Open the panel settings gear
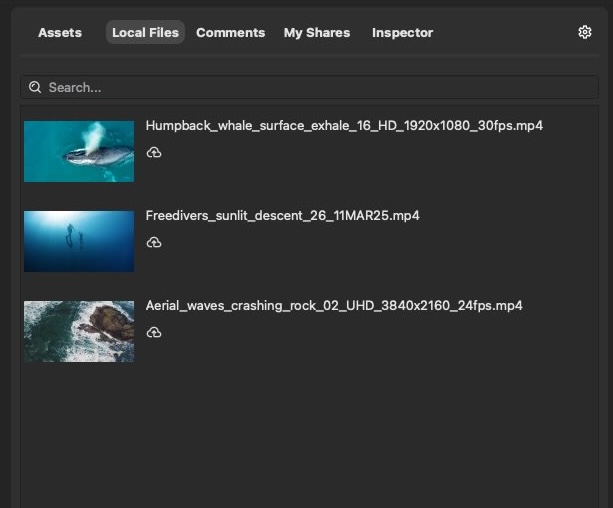The width and height of the screenshot is (613, 508). click(585, 32)
